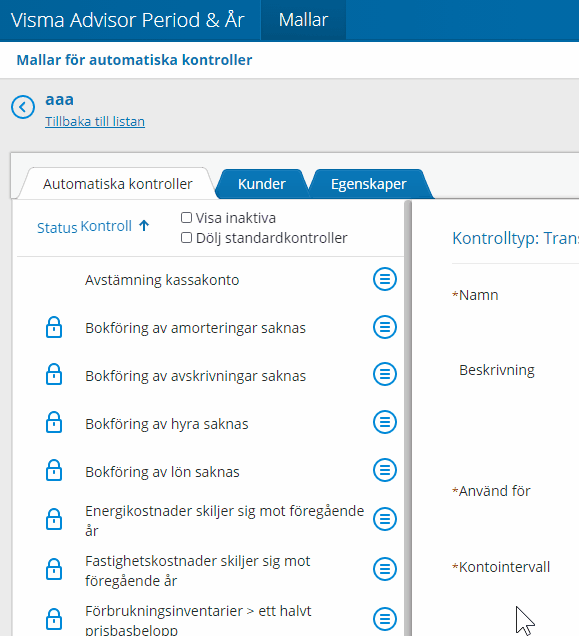Sort list by Status column header

(57, 228)
